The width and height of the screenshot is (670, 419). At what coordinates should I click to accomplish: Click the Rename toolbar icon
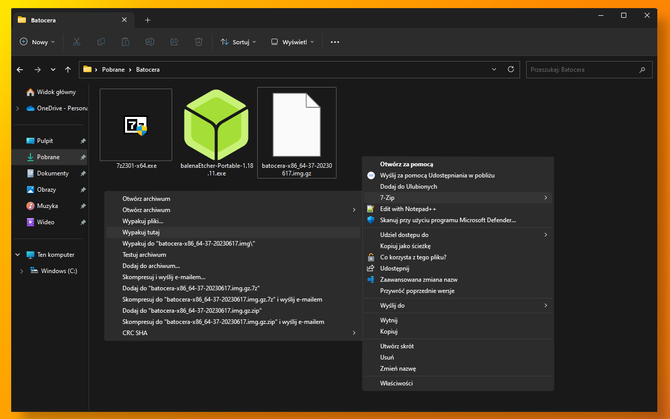[150, 42]
